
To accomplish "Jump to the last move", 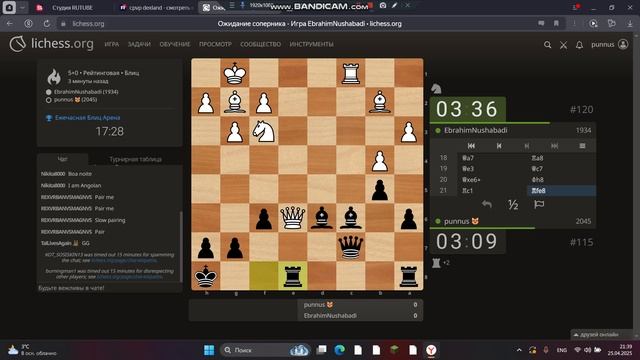I will coord(554,146).
